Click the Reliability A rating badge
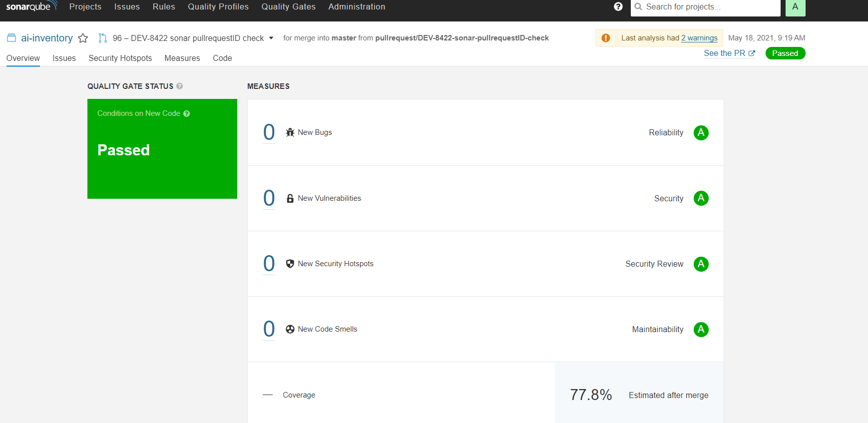The width and height of the screenshot is (868, 423). [701, 133]
